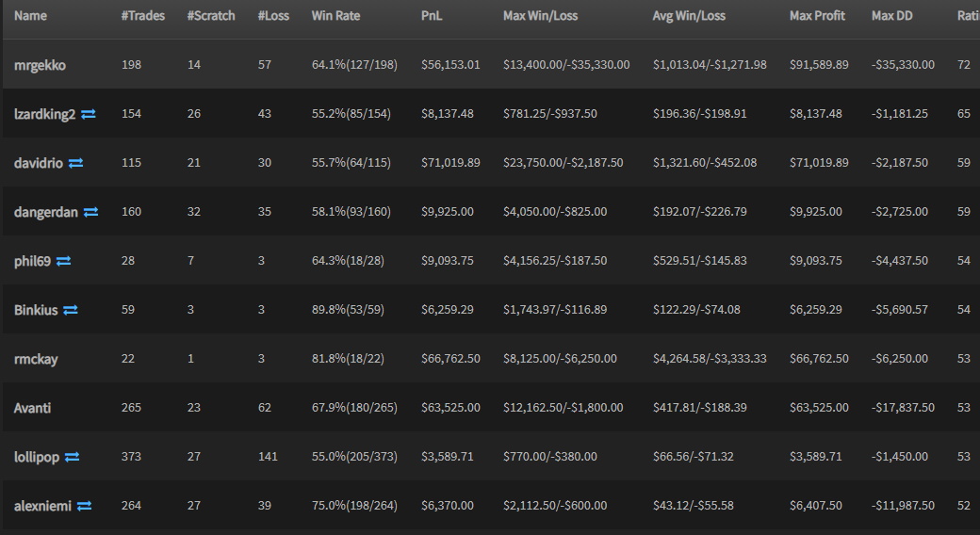Sort by the PnL column header
980x535 pixels.
pyautogui.click(x=432, y=16)
